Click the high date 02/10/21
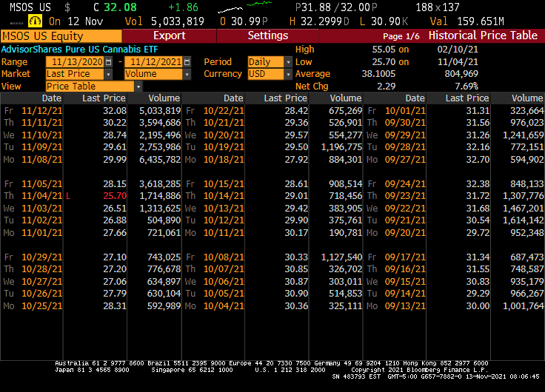The image size is (545, 392). [x=458, y=50]
